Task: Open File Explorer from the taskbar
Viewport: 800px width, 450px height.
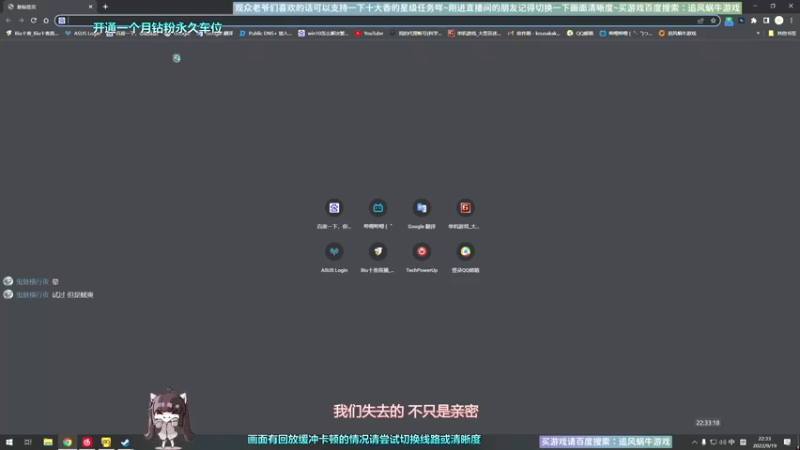Action: tap(48, 442)
